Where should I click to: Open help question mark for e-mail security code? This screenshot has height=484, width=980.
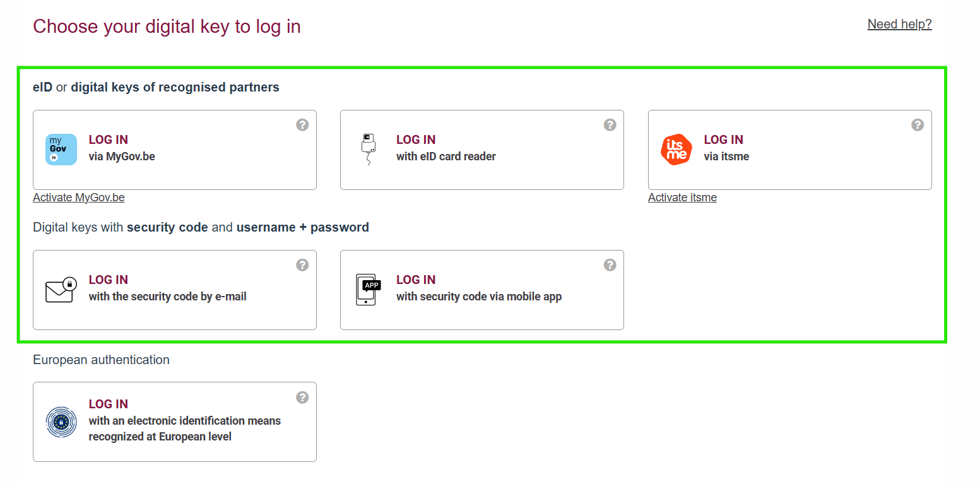tap(302, 265)
